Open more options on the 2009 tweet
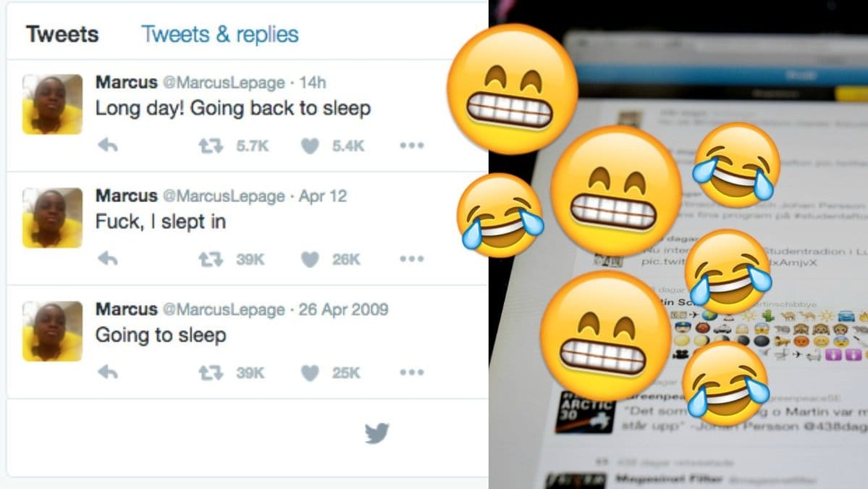The image size is (868, 489). tap(412, 372)
